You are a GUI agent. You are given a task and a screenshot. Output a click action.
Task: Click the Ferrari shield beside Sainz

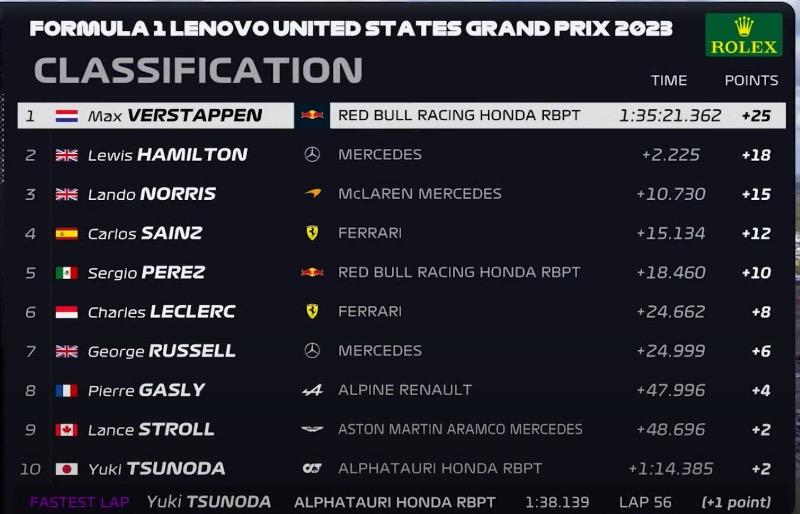[x=312, y=233]
